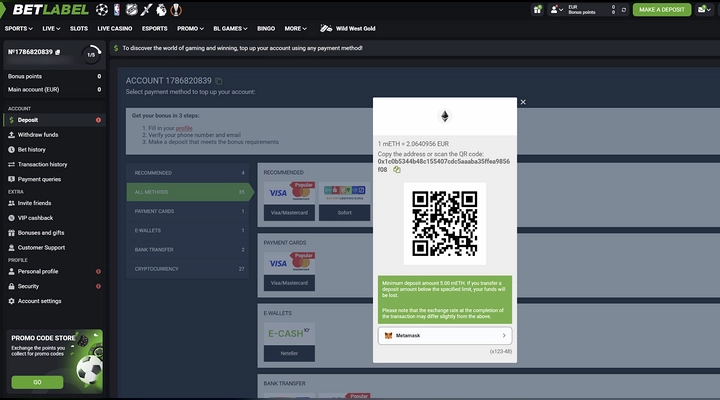720x400 pixels.
Task: Copy the account number in the sidebar
Action: pos(57,52)
